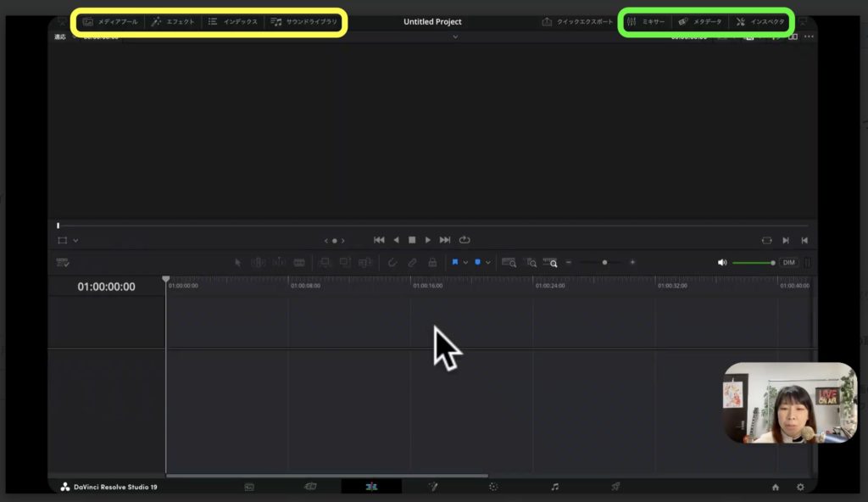This screenshot has width=868, height=502.
Task: Click the クイックエクスポート button
Action: click(577, 21)
